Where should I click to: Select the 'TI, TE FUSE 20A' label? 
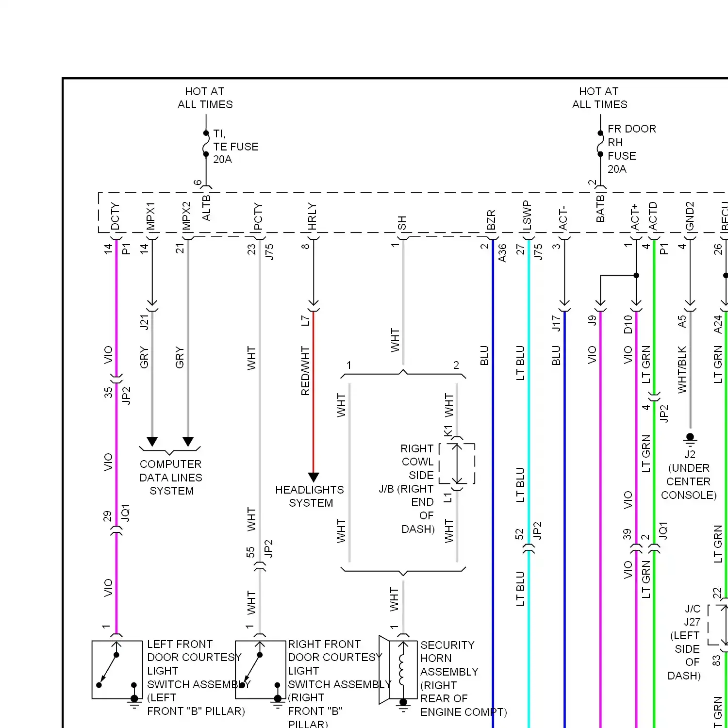236,147
